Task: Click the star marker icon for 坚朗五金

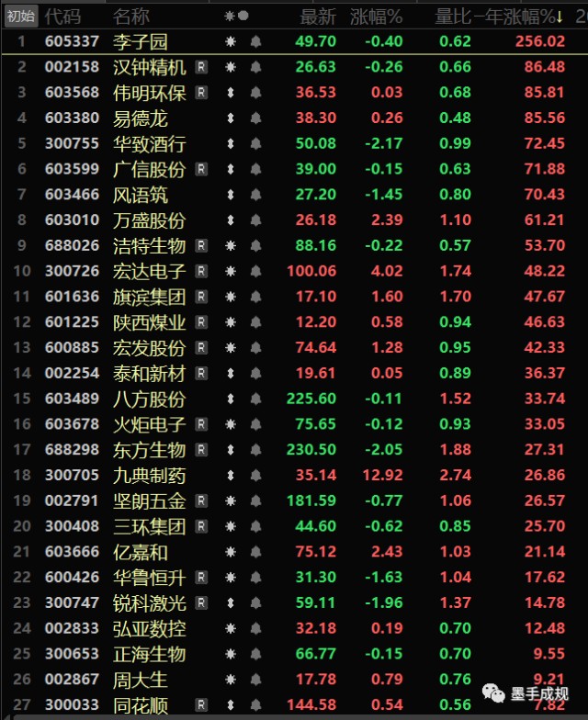Action: tap(231, 501)
